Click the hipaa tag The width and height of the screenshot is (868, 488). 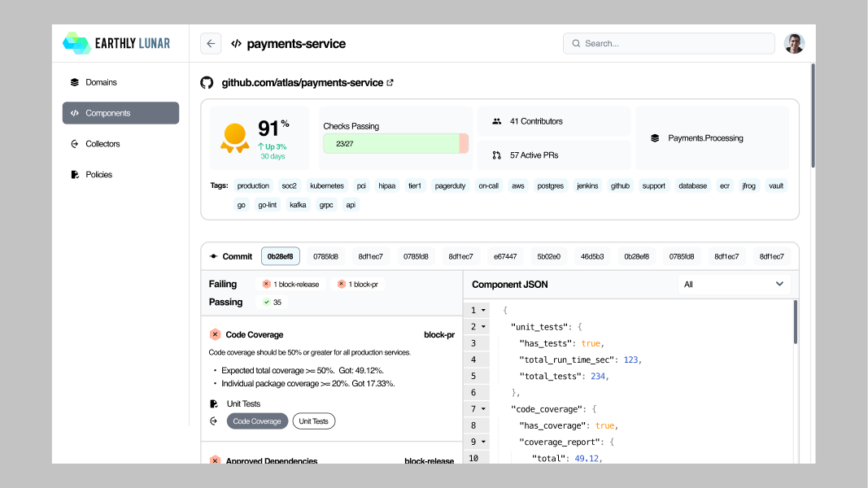click(x=387, y=186)
